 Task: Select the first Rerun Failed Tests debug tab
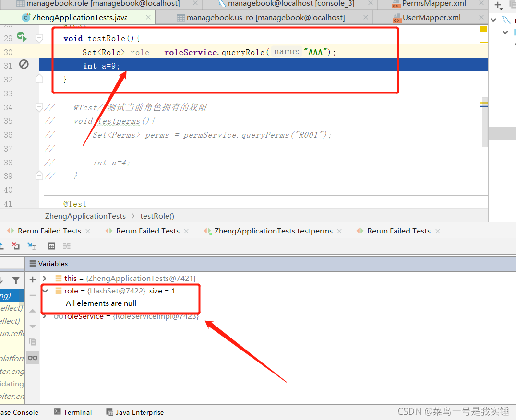point(49,231)
